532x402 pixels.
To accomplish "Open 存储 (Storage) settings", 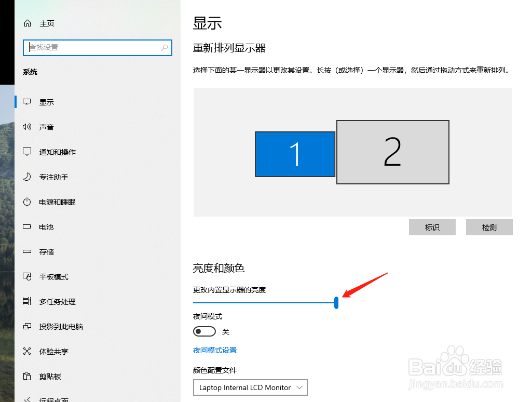I will [x=47, y=251].
